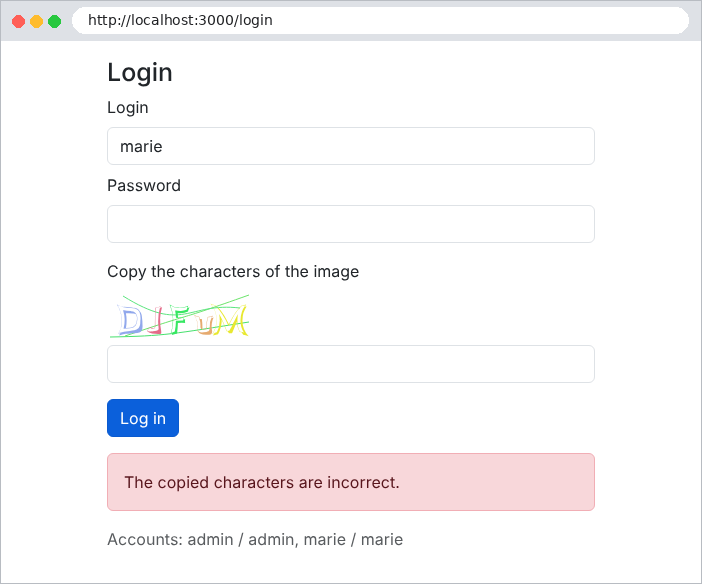
Task: Click the yellow letter M in captcha
Action: pyautogui.click(x=234, y=320)
